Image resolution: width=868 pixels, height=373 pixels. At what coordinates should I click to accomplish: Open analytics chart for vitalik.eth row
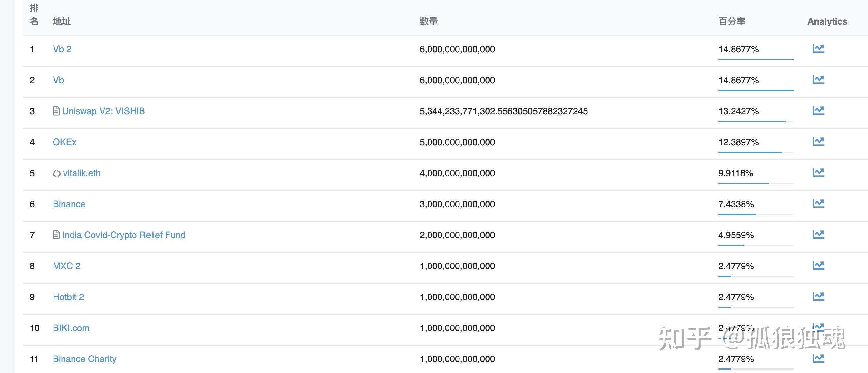(x=818, y=172)
